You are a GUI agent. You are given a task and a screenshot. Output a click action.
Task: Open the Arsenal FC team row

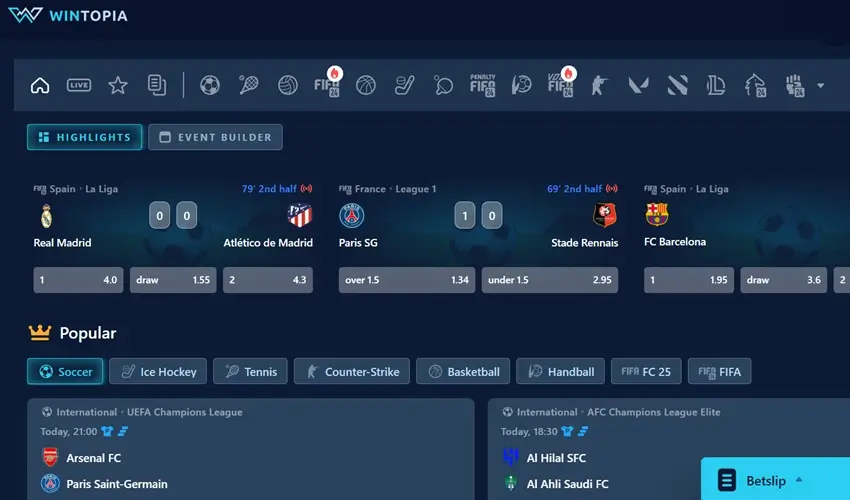[x=81, y=458]
